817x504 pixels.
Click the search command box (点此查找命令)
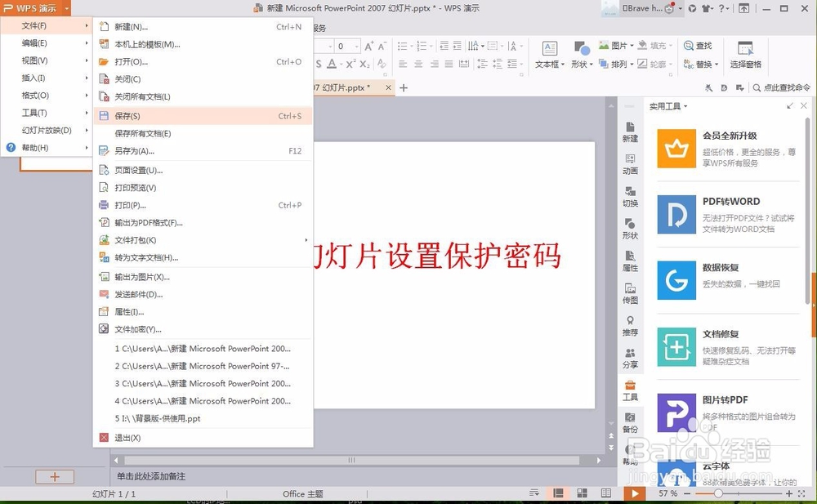[x=782, y=87]
